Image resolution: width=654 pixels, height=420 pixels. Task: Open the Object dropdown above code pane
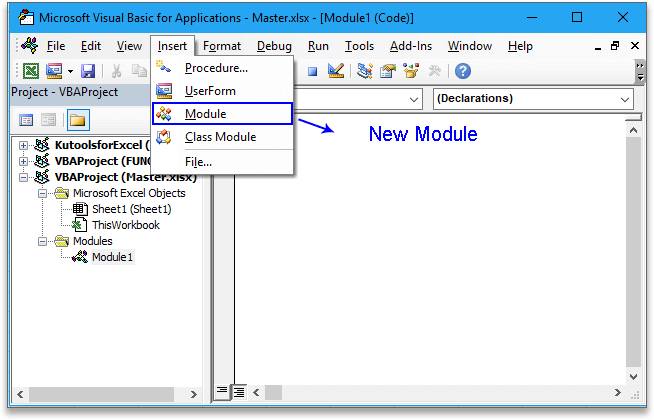(413, 99)
